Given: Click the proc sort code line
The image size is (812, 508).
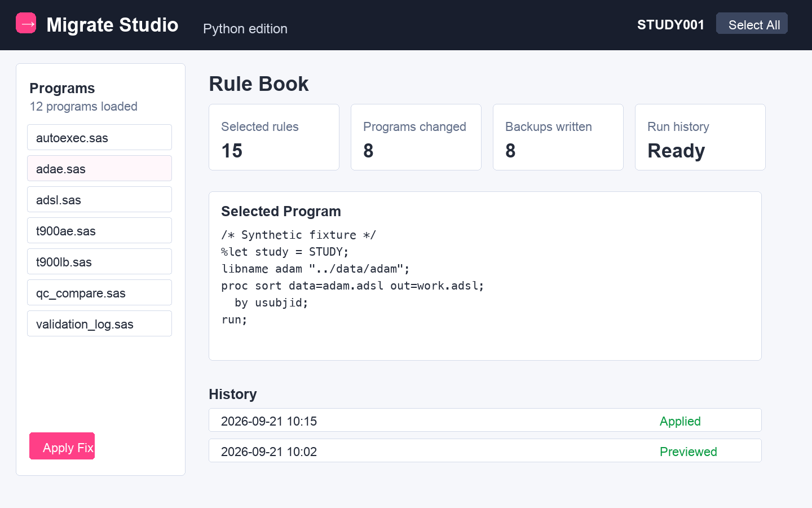Looking at the screenshot, I should pos(352,286).
